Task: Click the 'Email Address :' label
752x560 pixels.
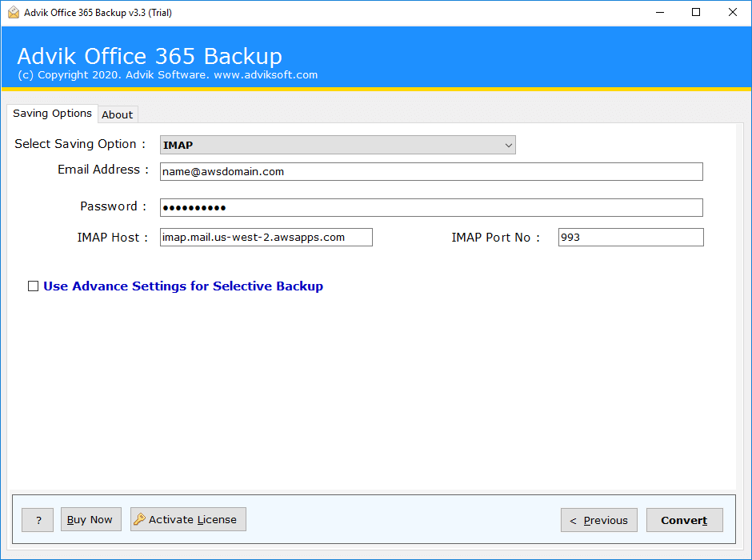Action: tap(103, 170)
